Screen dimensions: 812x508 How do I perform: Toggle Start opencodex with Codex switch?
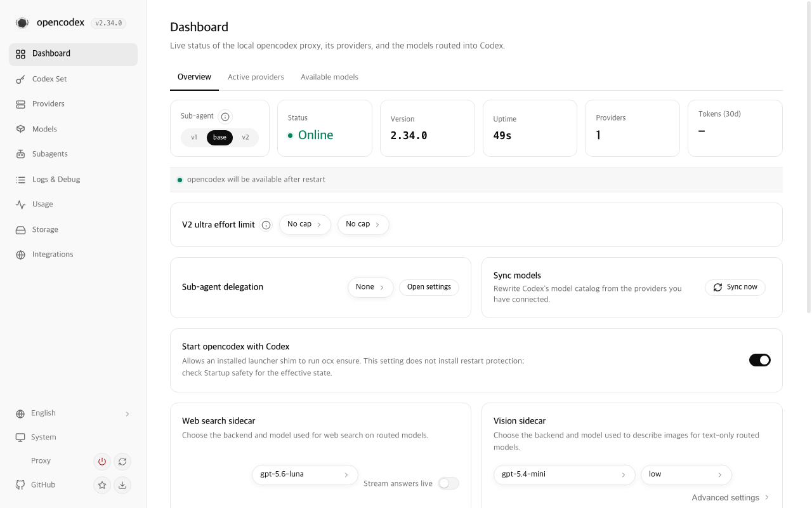[760, 360]
